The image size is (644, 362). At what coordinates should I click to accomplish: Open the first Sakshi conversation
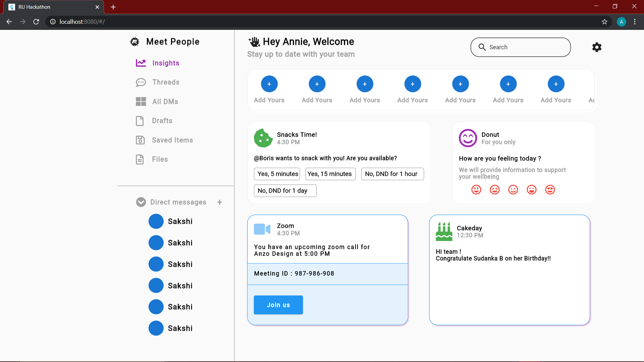[180, 221]
